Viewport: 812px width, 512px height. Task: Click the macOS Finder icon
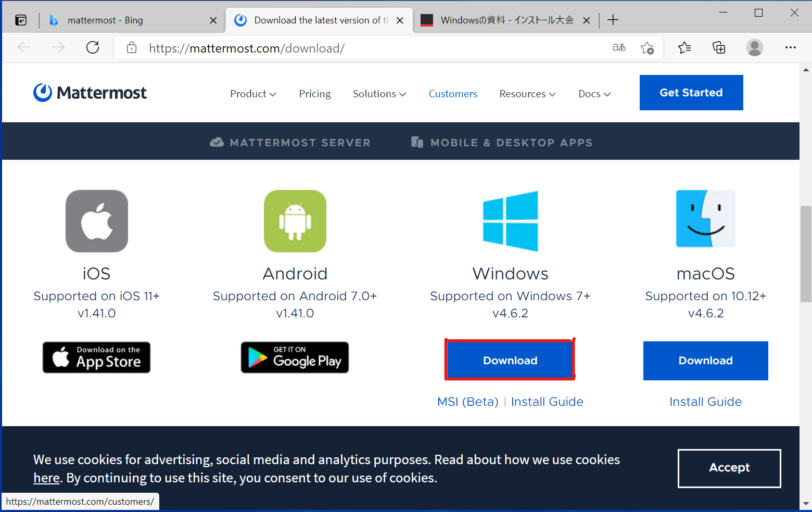(x=706, y=219)
